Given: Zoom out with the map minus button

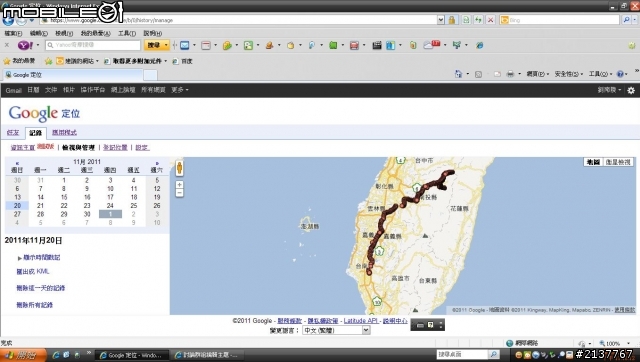Looking at the screenshot, I should pos(179,193).
